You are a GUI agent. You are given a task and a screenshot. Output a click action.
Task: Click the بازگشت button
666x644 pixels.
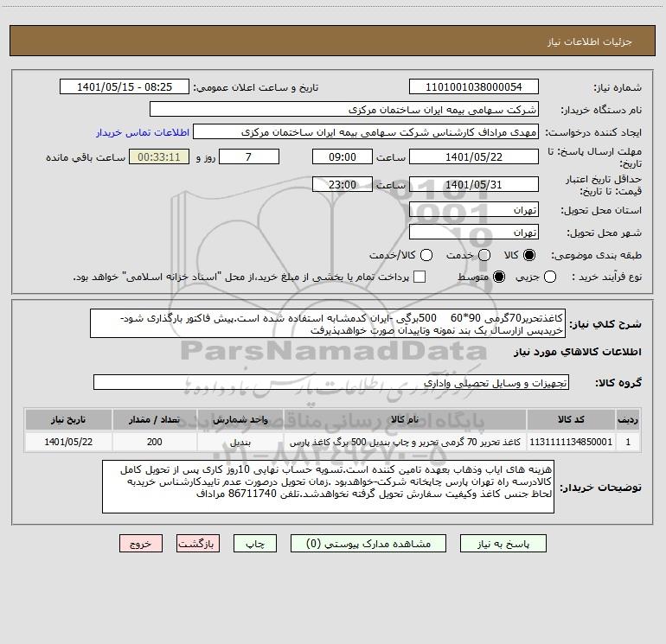click(198, 544)
